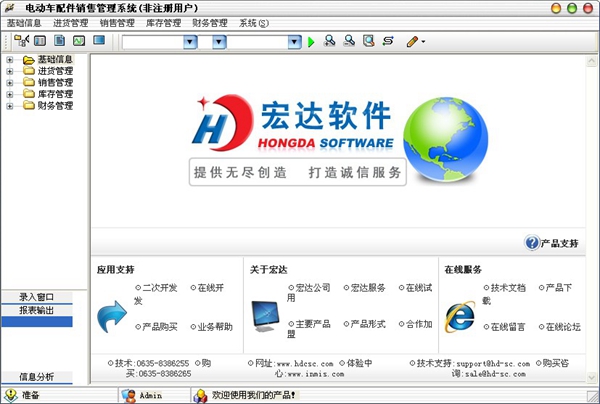600x404 pixels.
Task: Expand the 库存管理 tree node
Action: click(10, 94)
